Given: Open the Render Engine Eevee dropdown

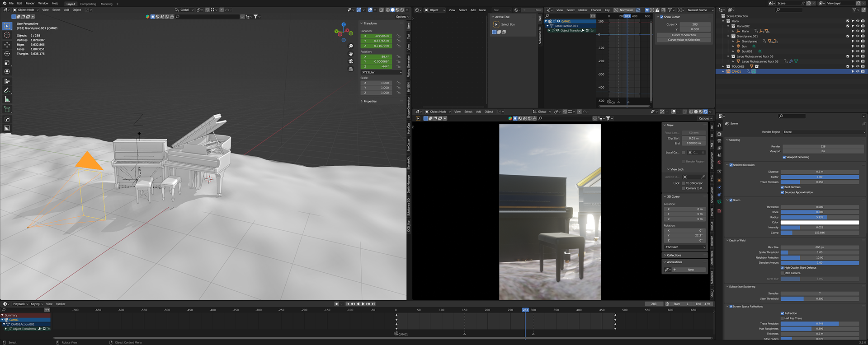Looking at the screenshot, I should 823,132.
